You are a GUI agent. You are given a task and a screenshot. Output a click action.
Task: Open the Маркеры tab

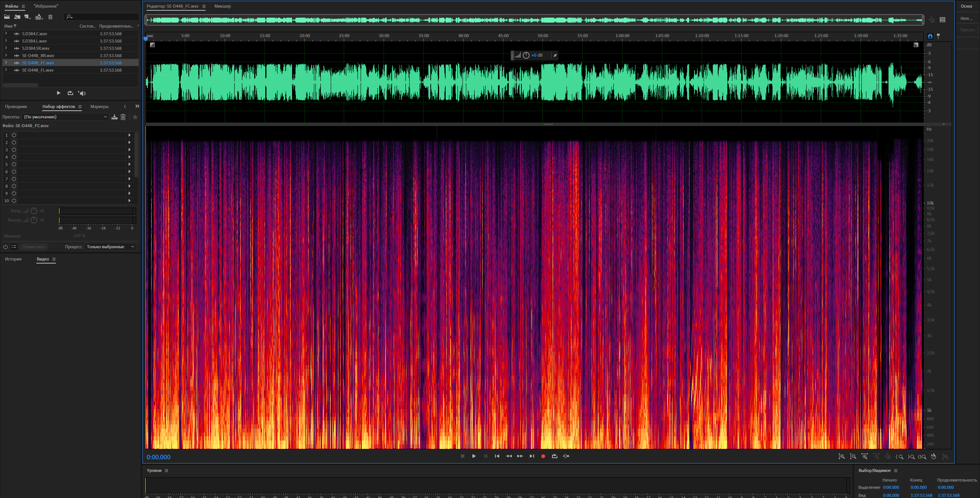(99, 106)
